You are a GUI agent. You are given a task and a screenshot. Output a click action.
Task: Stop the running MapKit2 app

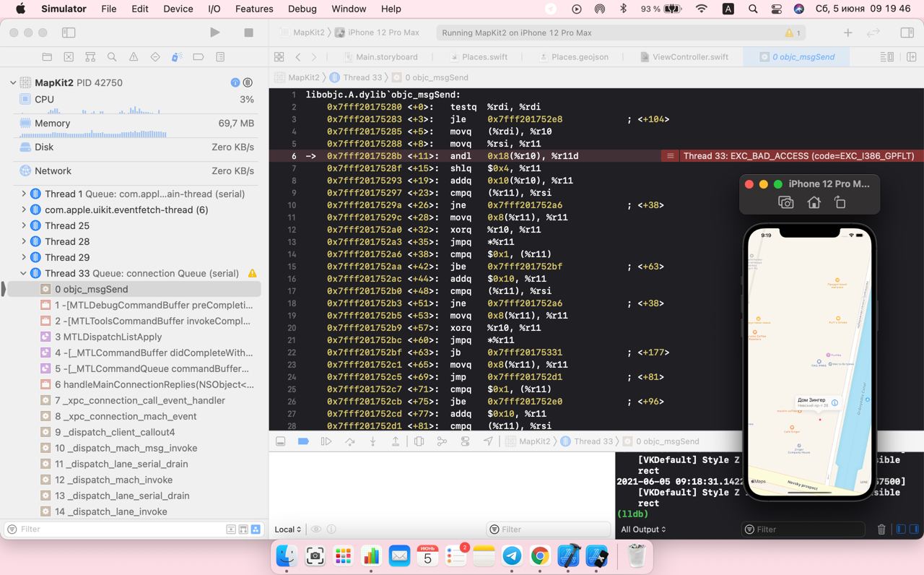pos(248,33)
